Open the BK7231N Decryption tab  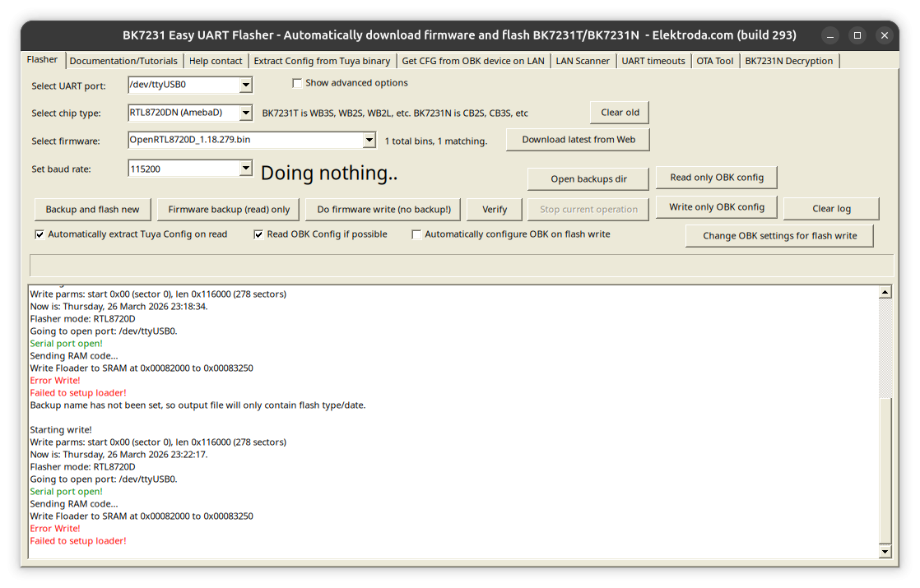point(788,61)
